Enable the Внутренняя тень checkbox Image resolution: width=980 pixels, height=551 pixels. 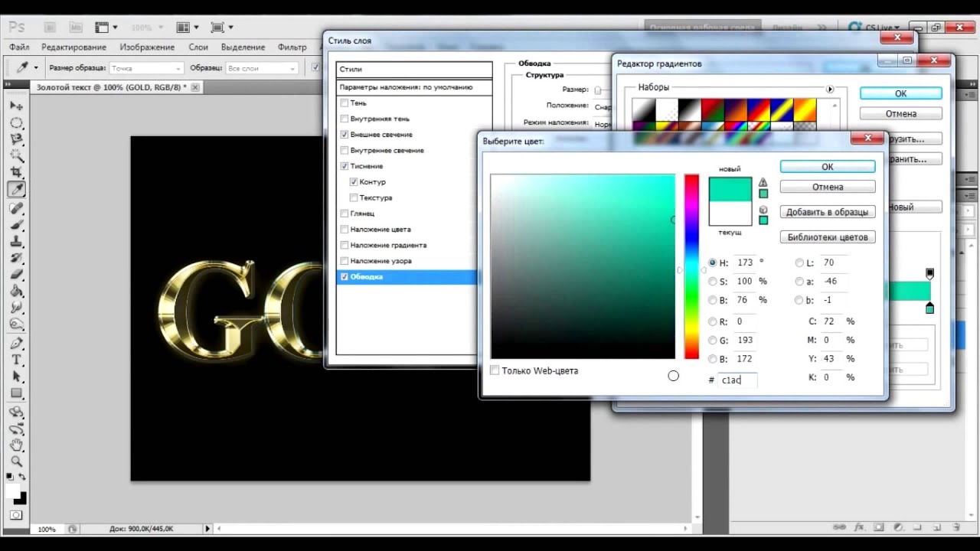click(x=345, y=119)
